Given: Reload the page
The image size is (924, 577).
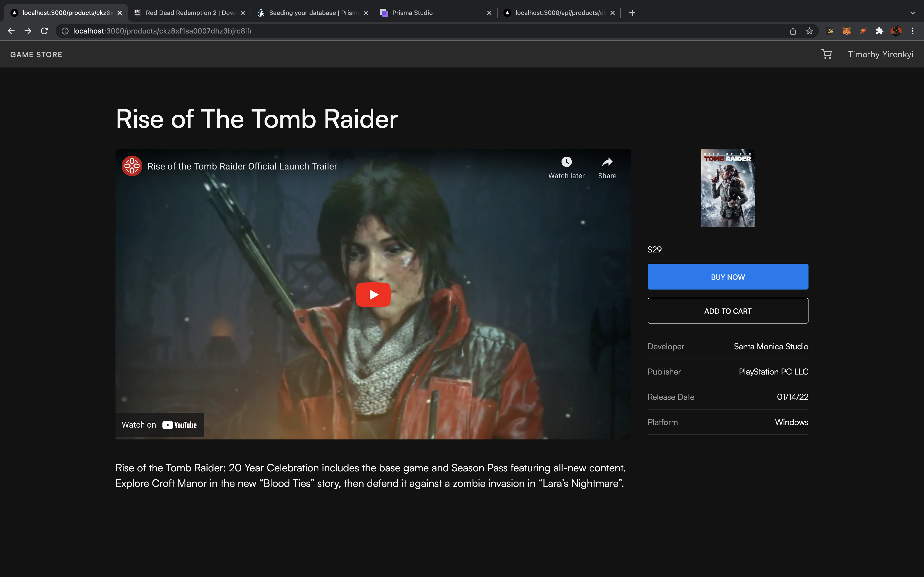Looking at the screenshot, I should tap(45, 31).
